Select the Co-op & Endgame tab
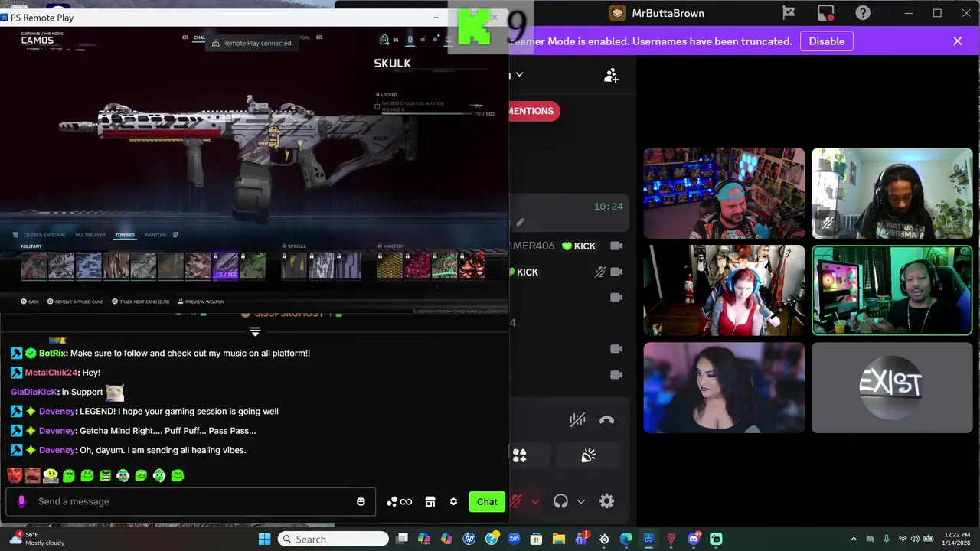Image resolution: width=980 pixels, height=551 pixels. click(x=44, y=235)
